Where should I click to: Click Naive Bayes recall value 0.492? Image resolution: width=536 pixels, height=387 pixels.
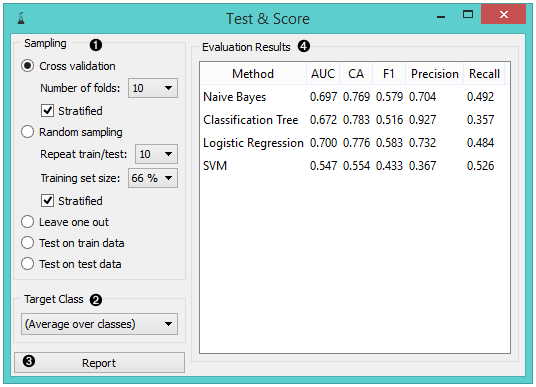point(480,97)
